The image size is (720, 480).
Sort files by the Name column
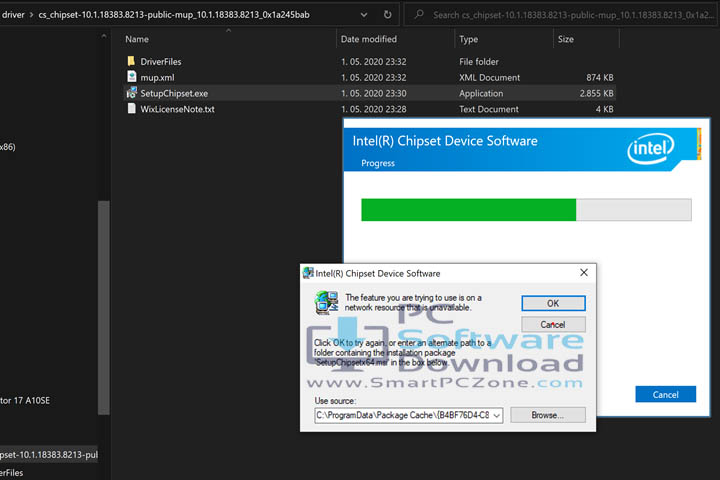click(137, 39)
